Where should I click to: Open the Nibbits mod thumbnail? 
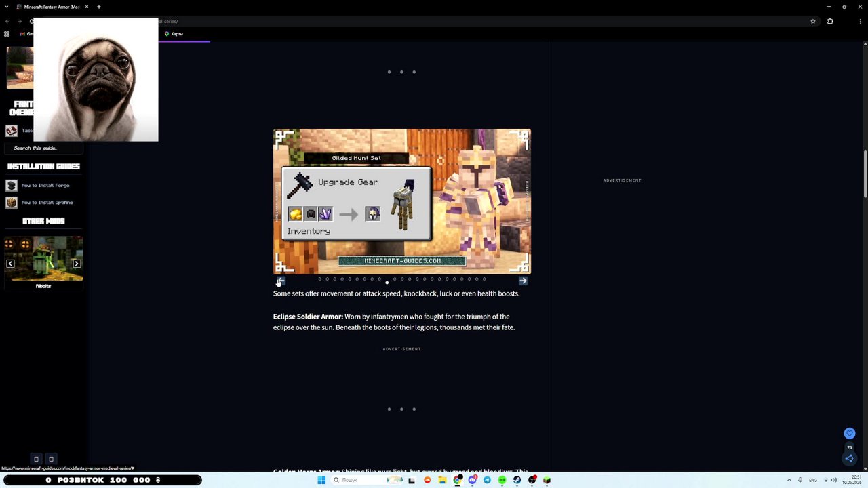click(x=43, y=258)
